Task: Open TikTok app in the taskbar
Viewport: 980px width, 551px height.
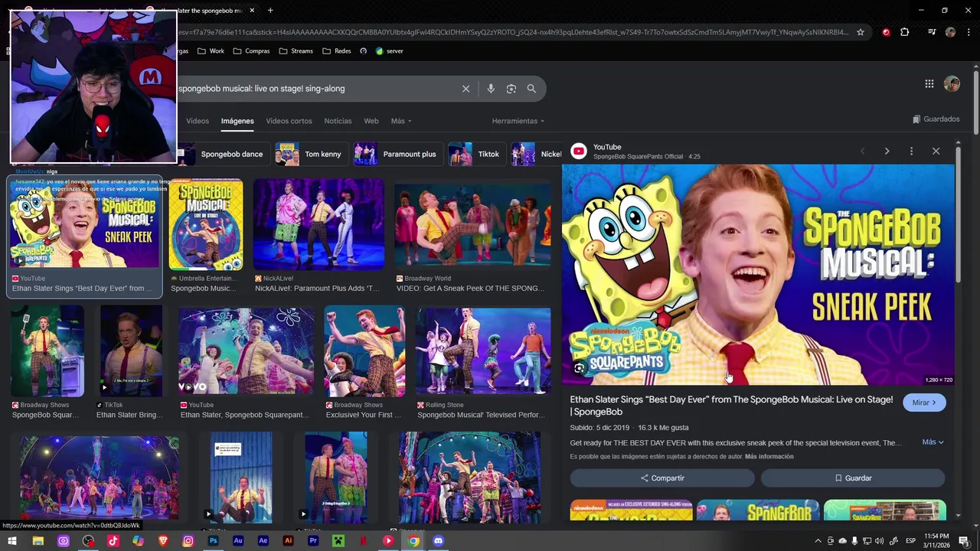Action: pos(113,541)
